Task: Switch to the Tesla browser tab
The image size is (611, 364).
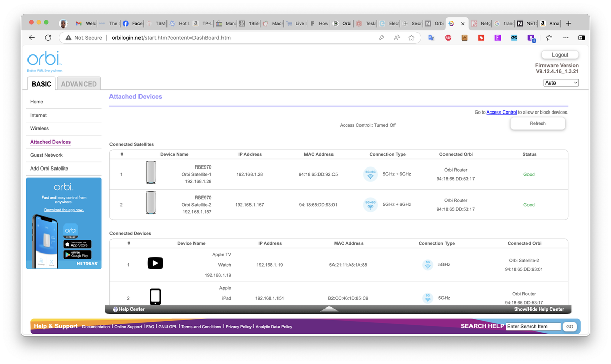Action: [366, 23]
